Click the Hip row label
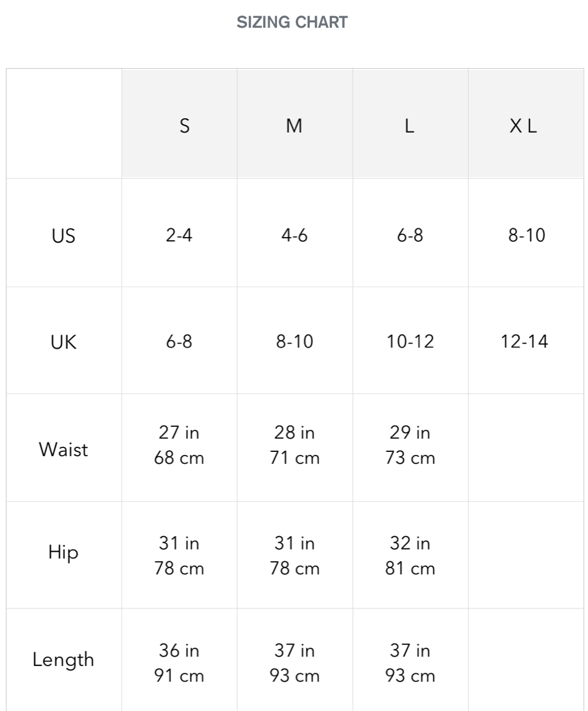This screenshot has height=711, width=588. coord(63,552)
